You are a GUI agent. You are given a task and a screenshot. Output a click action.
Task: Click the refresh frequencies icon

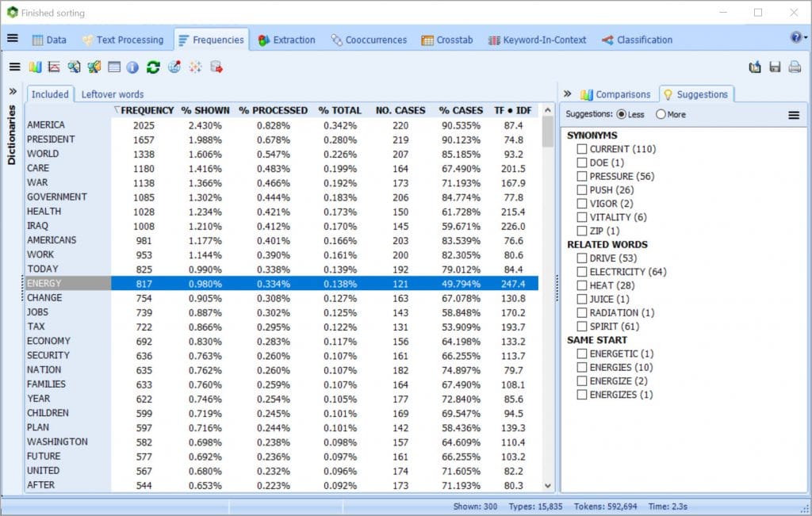[x=153, y=67]
